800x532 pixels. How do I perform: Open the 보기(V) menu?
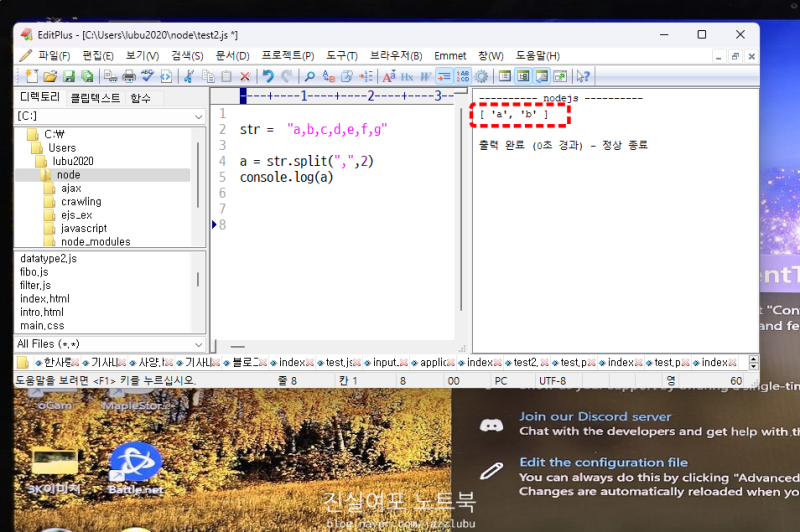pyautogui.click(x=142, y=56)
